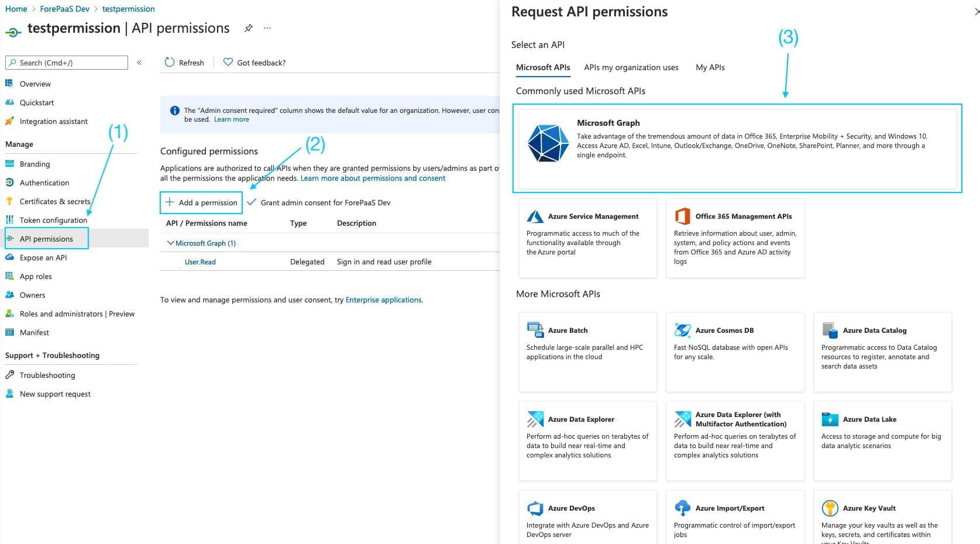Open Integration assistant in sidebar
980x544 pixels.
[53, 121]
